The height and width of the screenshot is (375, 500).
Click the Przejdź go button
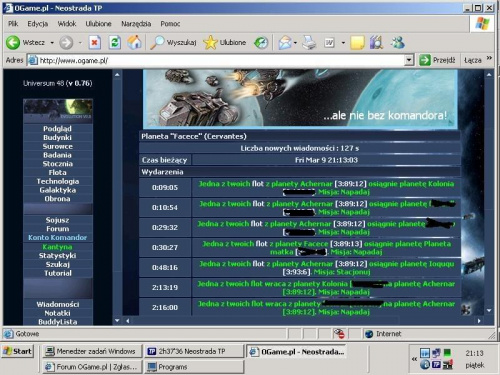coord(437,60)
